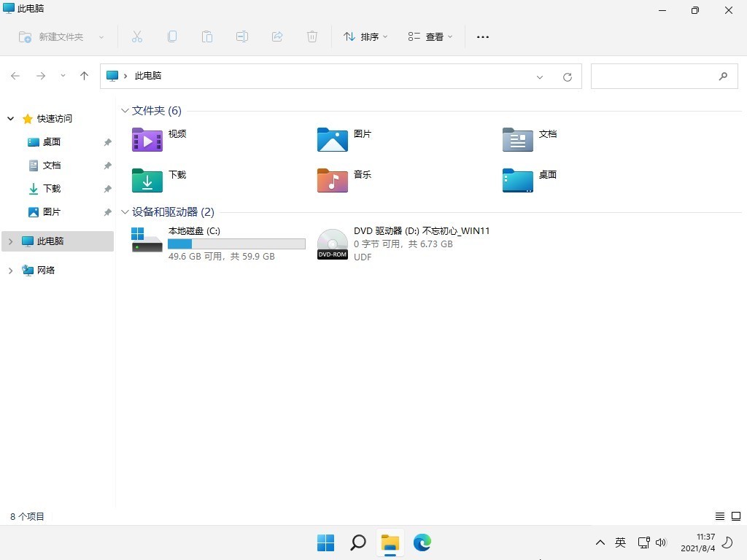Screen dimensions: 747x560
Task: Use the Paste icon in the toolbar
Action: tap(207, 36)
